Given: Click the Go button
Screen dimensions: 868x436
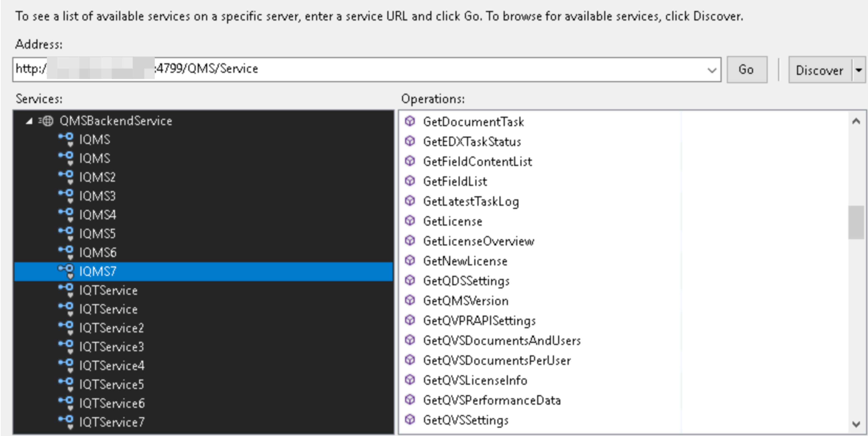Looking at the screenshot, I should pyautogui.click(x=747, y=70).
